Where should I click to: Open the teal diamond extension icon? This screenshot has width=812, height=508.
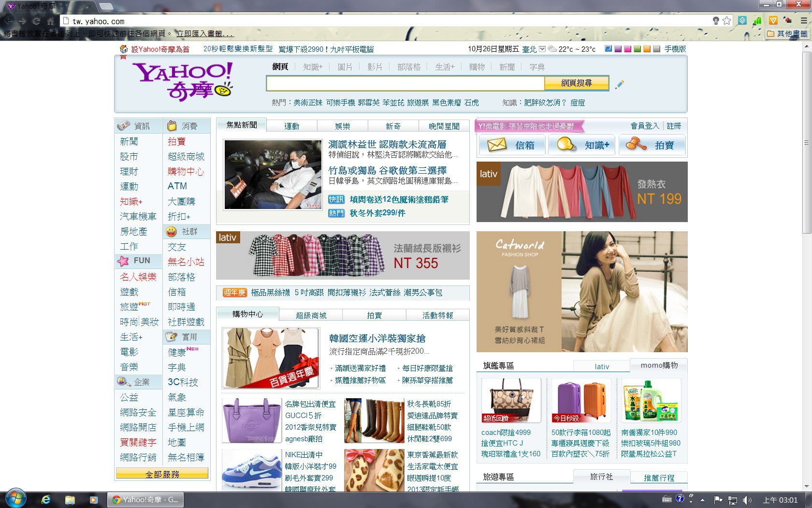point(742,20)
